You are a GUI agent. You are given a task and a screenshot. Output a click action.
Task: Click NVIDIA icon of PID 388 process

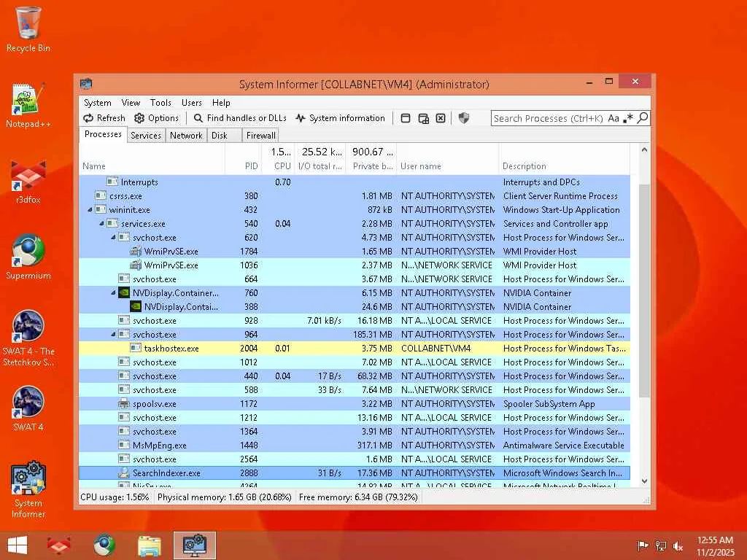coord(136,307)
